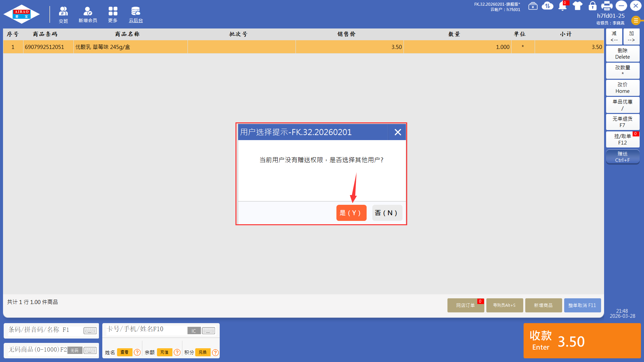This screenshot has height=362, width=644.
Task: Decline with the 否(N) button
Action: pos(387,213)
